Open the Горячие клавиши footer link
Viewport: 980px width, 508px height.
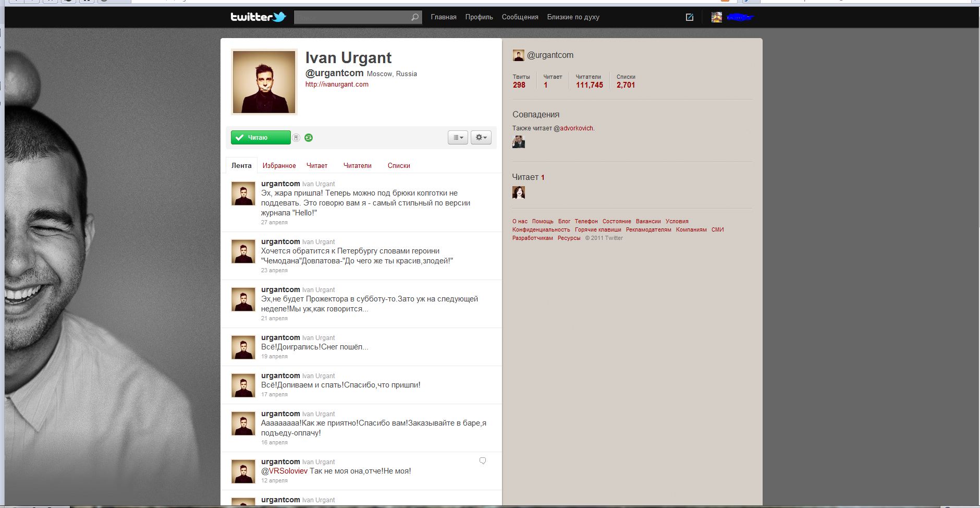598,229
